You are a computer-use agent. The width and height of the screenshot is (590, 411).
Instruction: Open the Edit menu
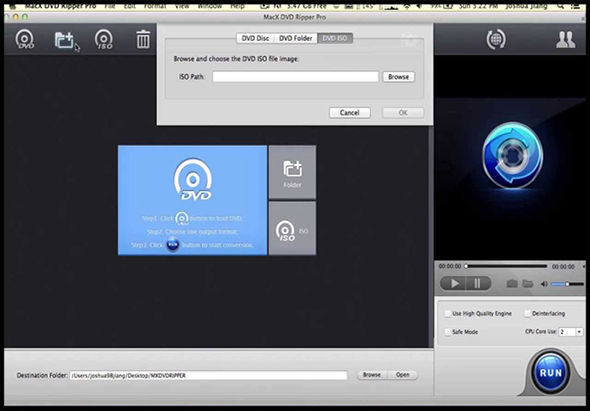(x=130, y=6)
